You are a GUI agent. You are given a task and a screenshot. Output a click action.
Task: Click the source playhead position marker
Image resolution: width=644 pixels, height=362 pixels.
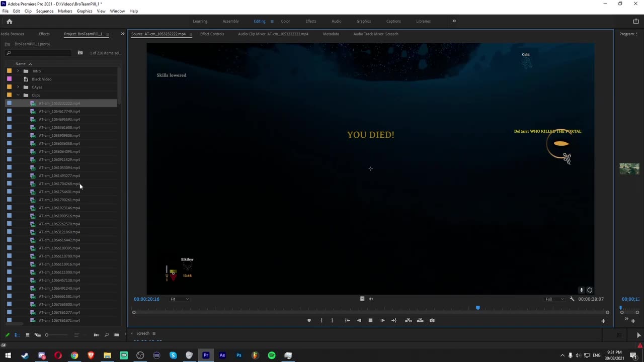click(477, 307)
